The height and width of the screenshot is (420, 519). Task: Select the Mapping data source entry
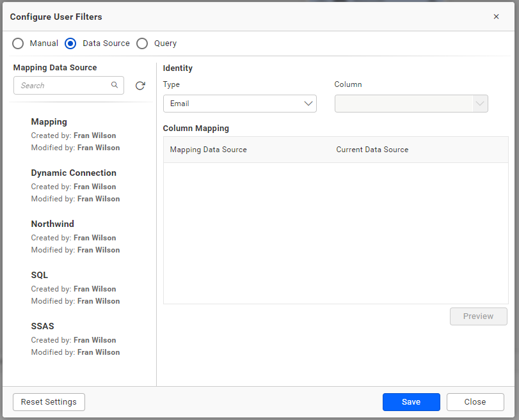pyautogui.click(x=48, y=121)
